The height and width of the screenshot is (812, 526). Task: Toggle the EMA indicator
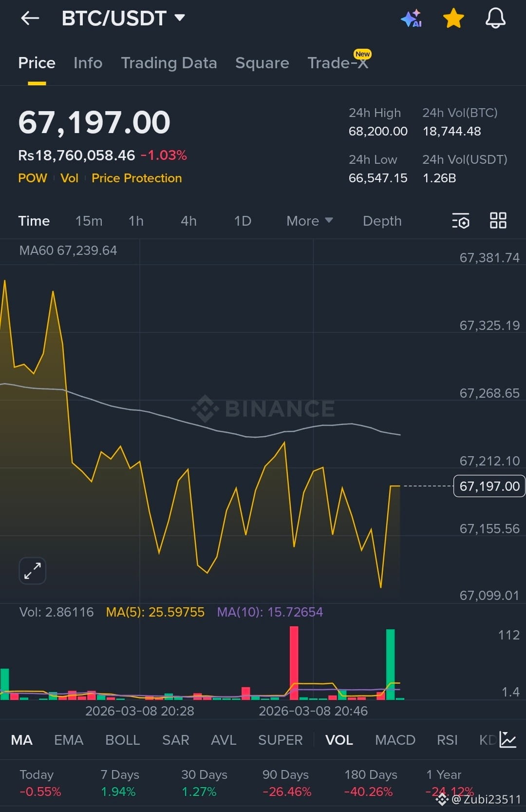(x=69, y=740)
